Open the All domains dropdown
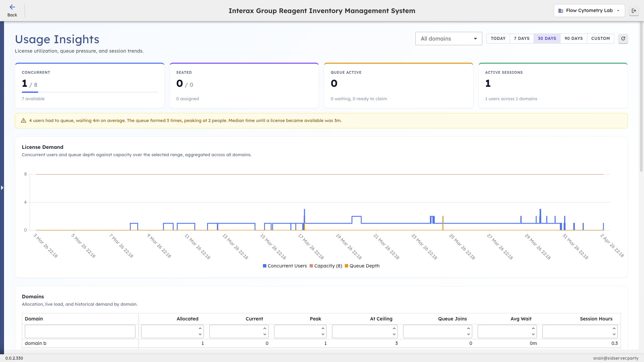Screen dimensions: 644x362 click(448, 39)
